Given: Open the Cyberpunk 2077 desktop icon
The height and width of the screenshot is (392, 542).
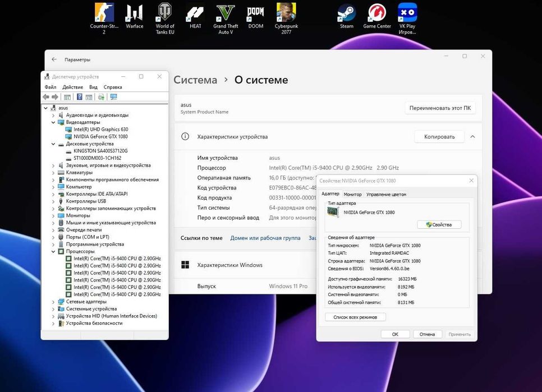Looking at the screenshot, I should click(286, 19).
